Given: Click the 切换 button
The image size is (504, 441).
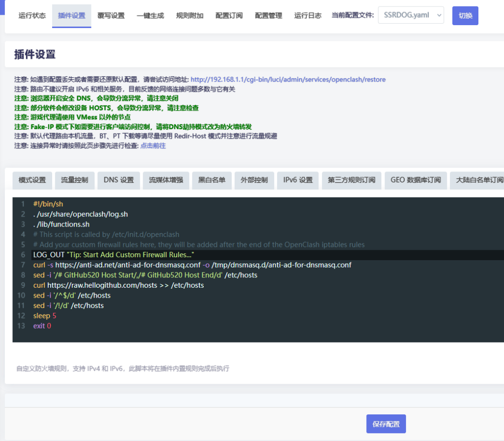Looking at the screenshot, I should pos(465,16).
